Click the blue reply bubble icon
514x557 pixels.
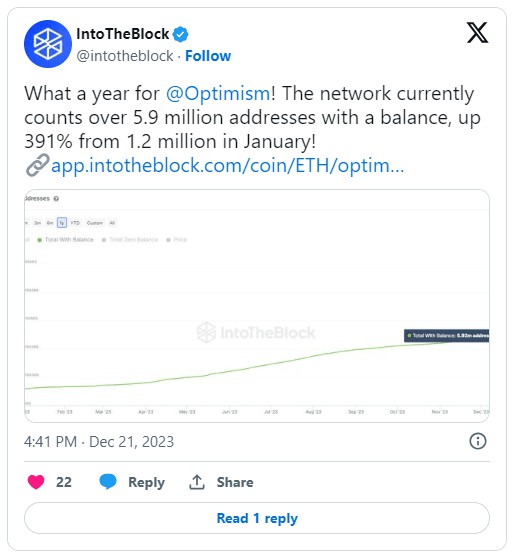[108, 482]
